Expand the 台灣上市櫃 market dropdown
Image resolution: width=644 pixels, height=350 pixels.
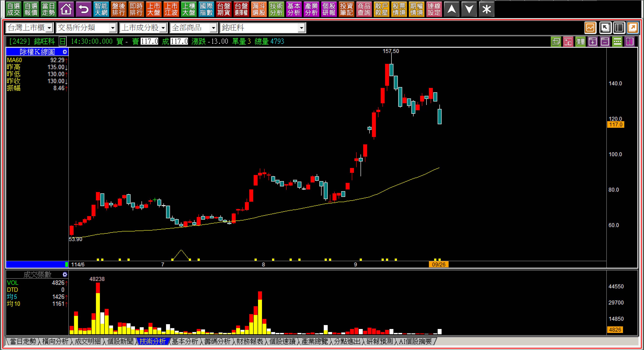(50, 28)
